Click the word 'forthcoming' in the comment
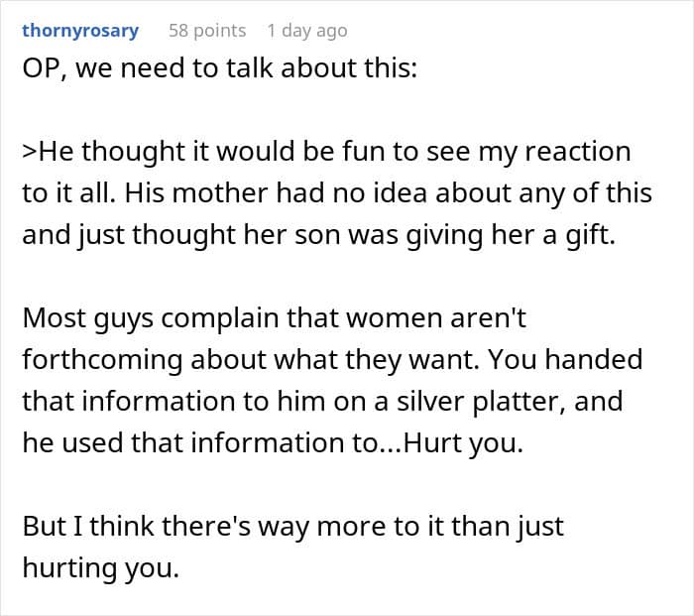Viewport: 694px width, 616px height. tap(102, 360)
